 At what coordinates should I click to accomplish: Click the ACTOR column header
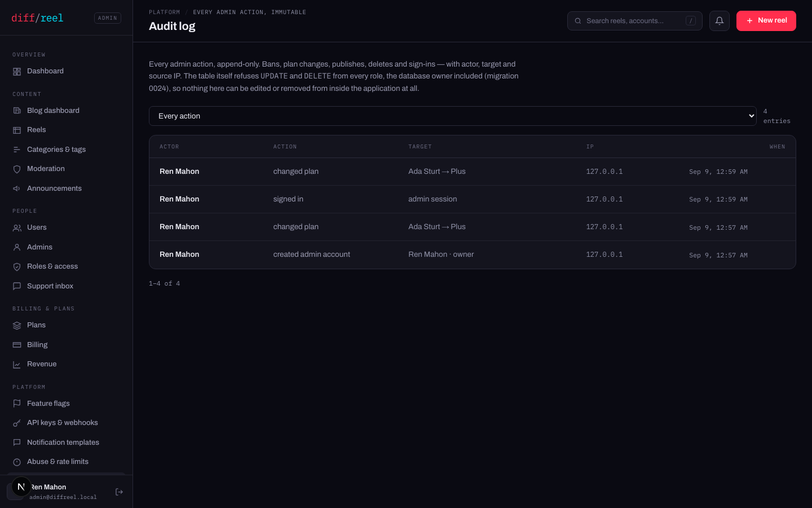coord(169,147)
